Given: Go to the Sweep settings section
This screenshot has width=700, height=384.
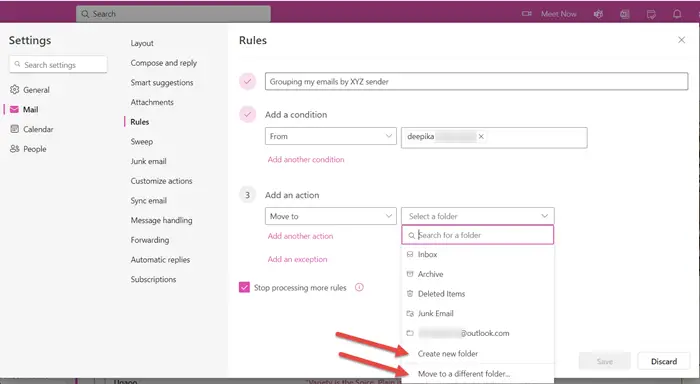Looking at the screenshot, I should tap(142, 142).
